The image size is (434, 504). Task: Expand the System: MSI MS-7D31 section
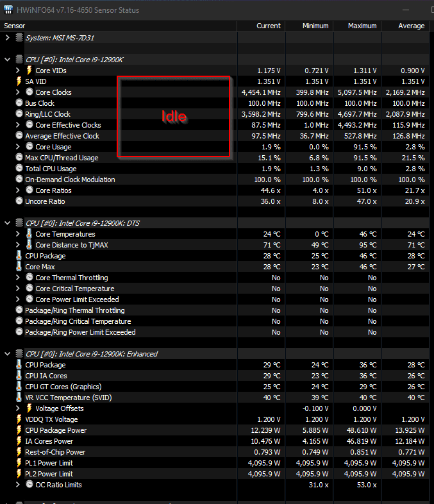click(8, 38)
